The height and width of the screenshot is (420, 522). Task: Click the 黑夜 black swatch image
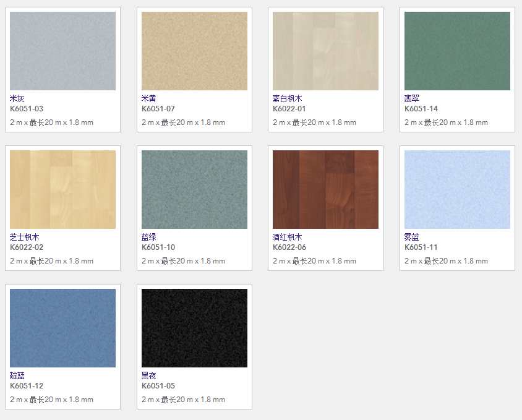coord(194,328)
